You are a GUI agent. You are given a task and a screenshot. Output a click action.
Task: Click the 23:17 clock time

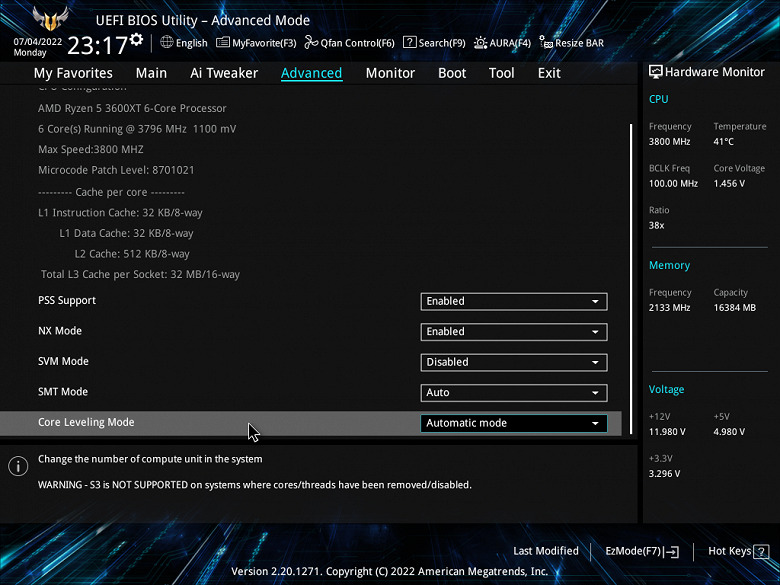click(98, 46)
